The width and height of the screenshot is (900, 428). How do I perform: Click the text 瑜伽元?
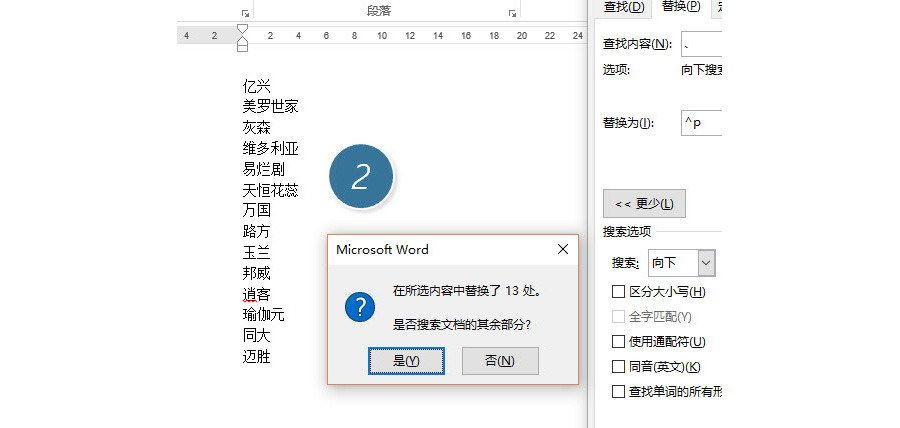tap(263, 314)
